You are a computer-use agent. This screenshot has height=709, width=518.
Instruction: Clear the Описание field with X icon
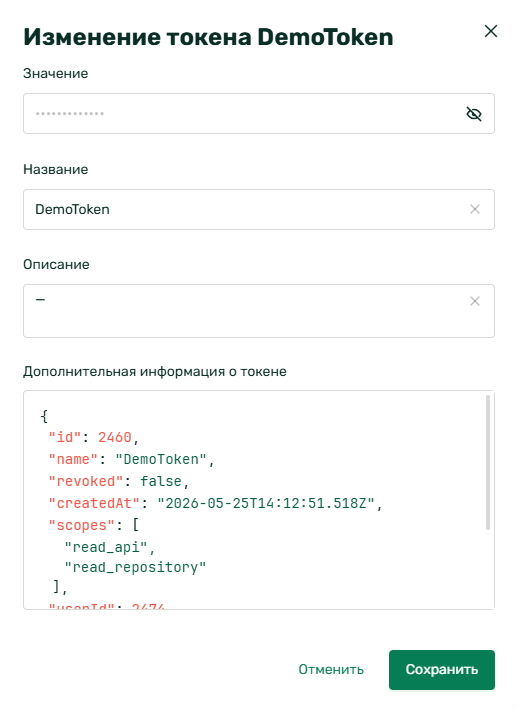tap(475, 301)
